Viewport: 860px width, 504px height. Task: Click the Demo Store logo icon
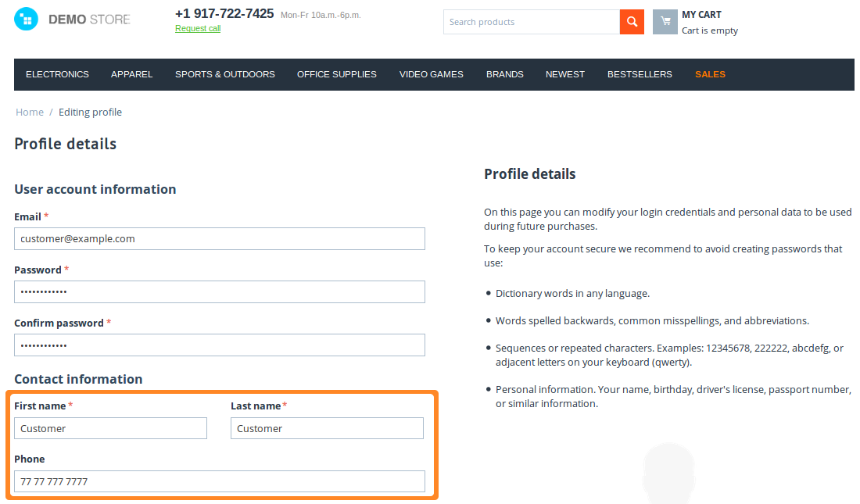pyautogui.click(x=26, y=20)
